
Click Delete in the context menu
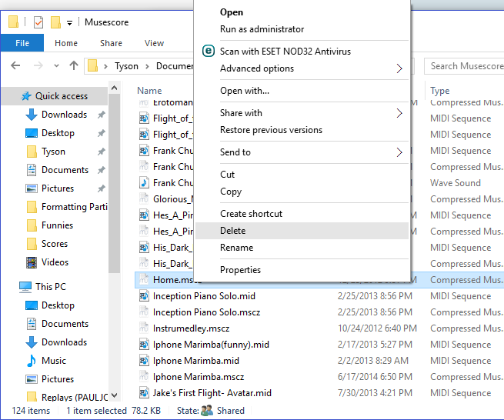pos(302,231)
